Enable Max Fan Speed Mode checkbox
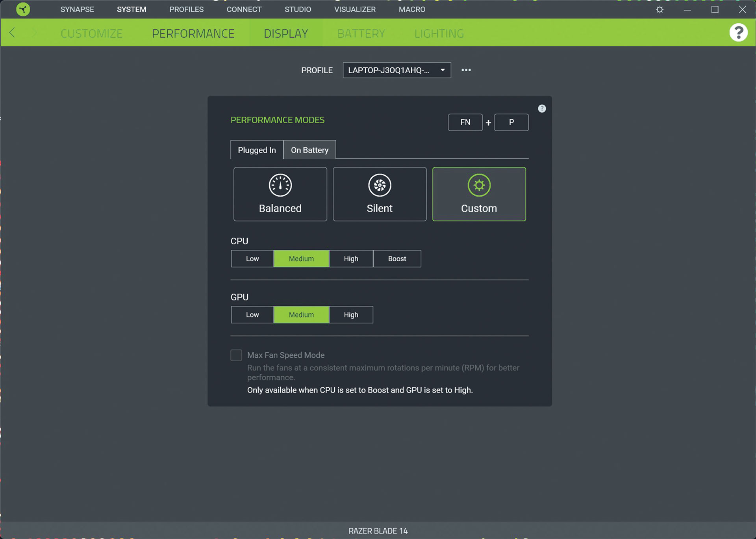 click(236, 355)
